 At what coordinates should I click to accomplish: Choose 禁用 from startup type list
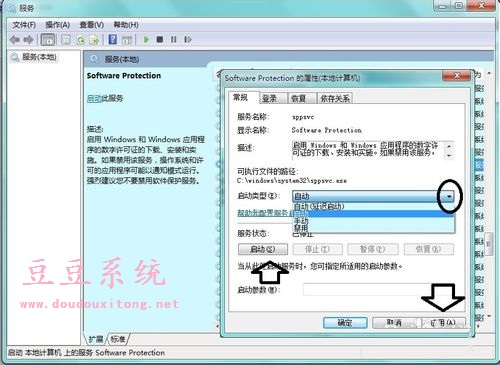pos(373,228)
